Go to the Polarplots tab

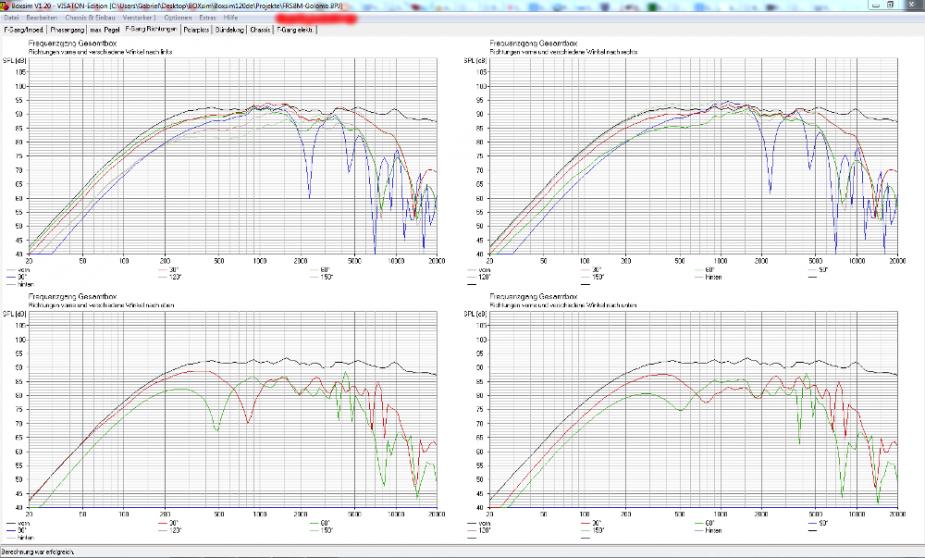pyautogui.click(x=196, y=30)
